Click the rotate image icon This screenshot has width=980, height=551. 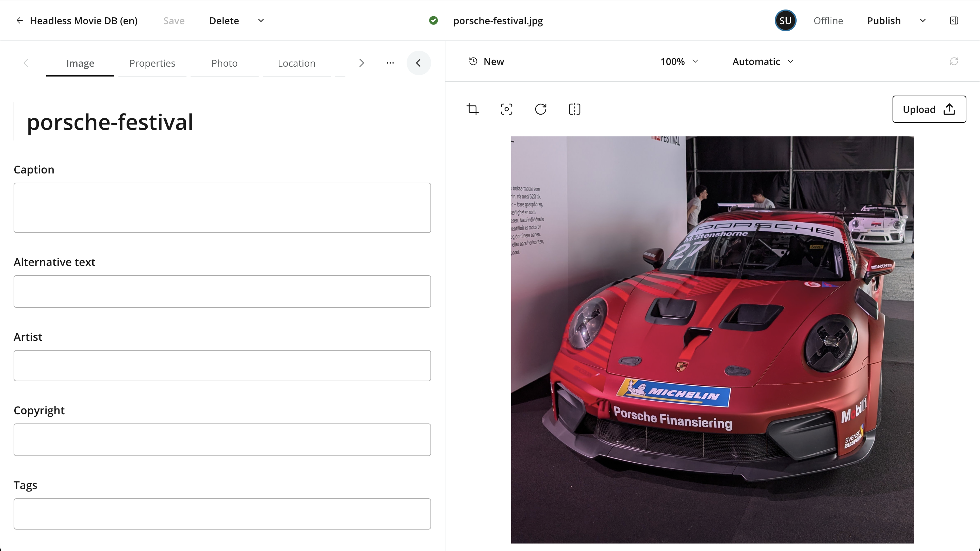click(x=541, y=110)
